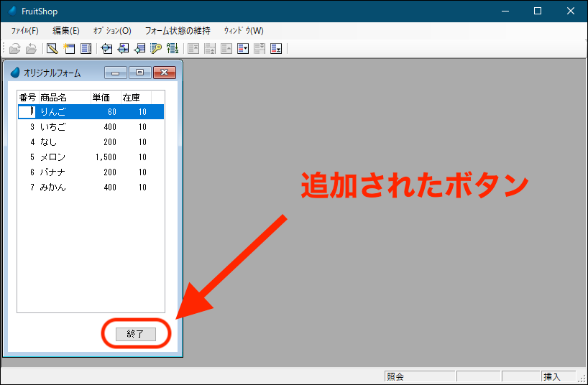This screenshot has width=588, height=385.
Task: Click the green tree-list icon right of key
Action: click(x=173, y=49)
